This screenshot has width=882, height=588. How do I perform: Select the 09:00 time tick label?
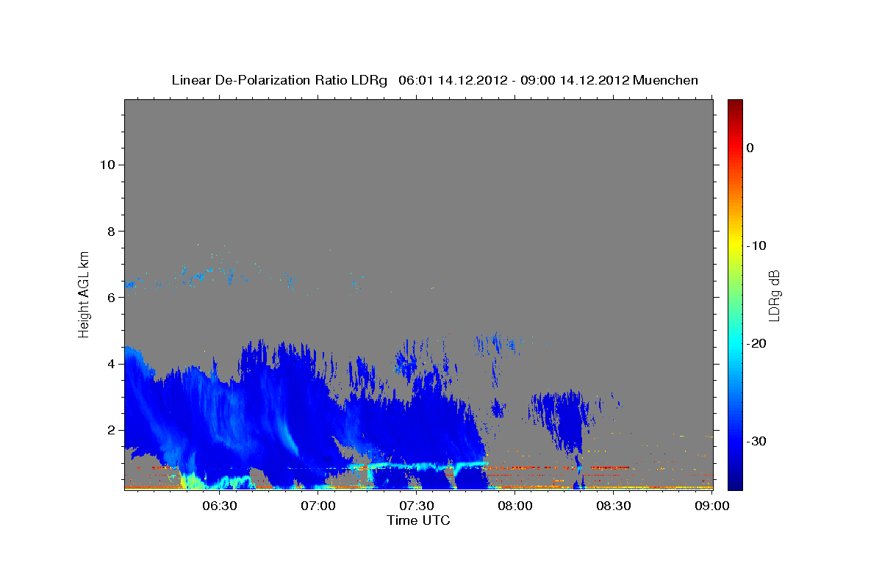pos(712,506)
